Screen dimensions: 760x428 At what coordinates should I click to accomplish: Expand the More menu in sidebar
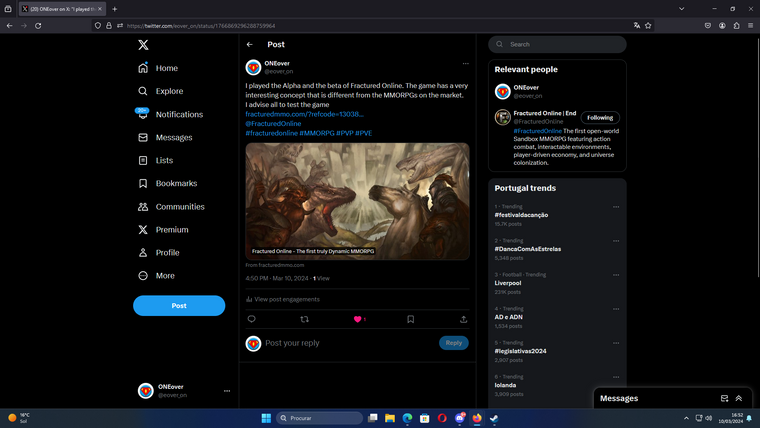156,276
